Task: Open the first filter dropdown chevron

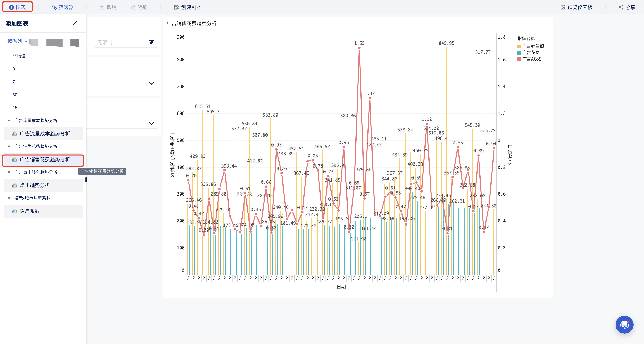Action: point(151,83)
